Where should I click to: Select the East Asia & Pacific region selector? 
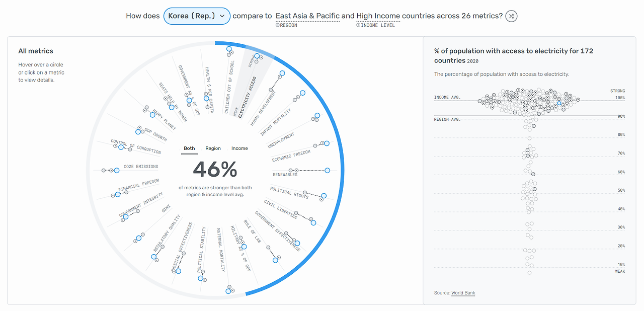click(x=307, y=16)
